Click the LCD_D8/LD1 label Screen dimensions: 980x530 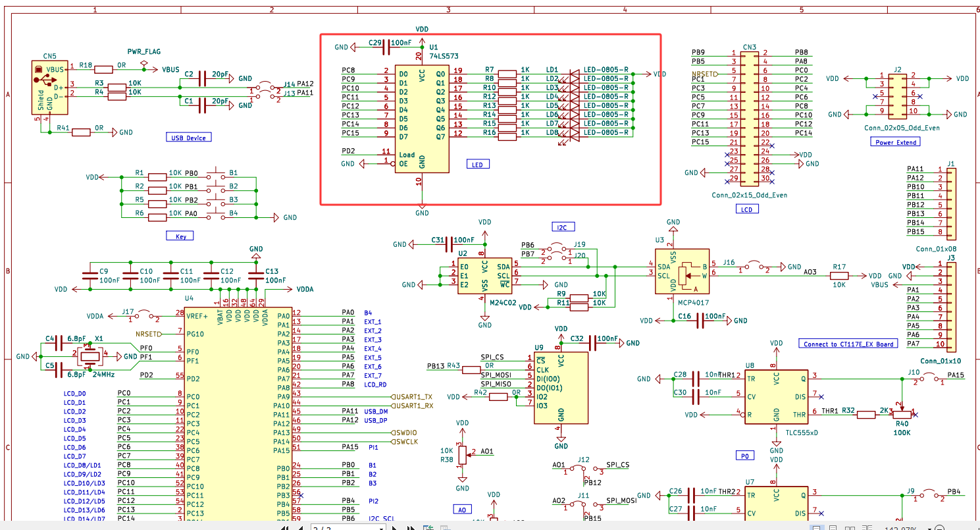point(83,465)
